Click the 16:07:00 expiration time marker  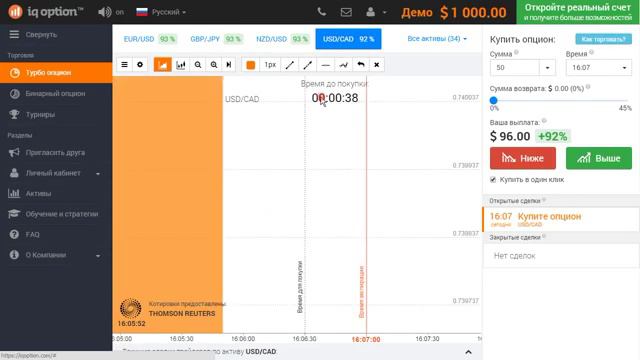tap(366, 339)
